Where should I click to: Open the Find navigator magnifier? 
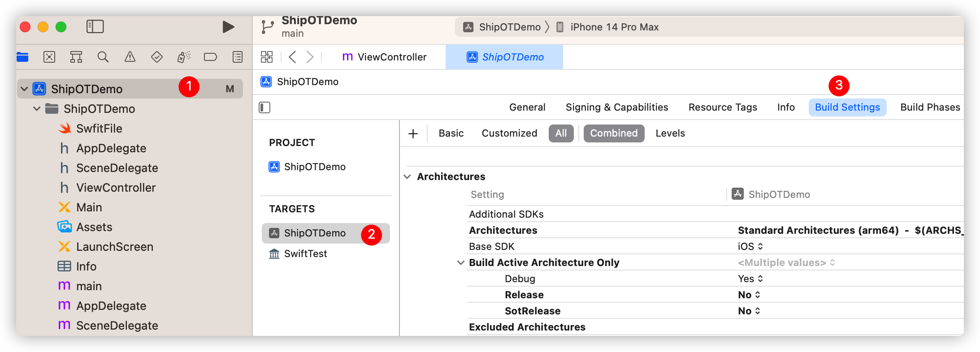coord(103,57)
